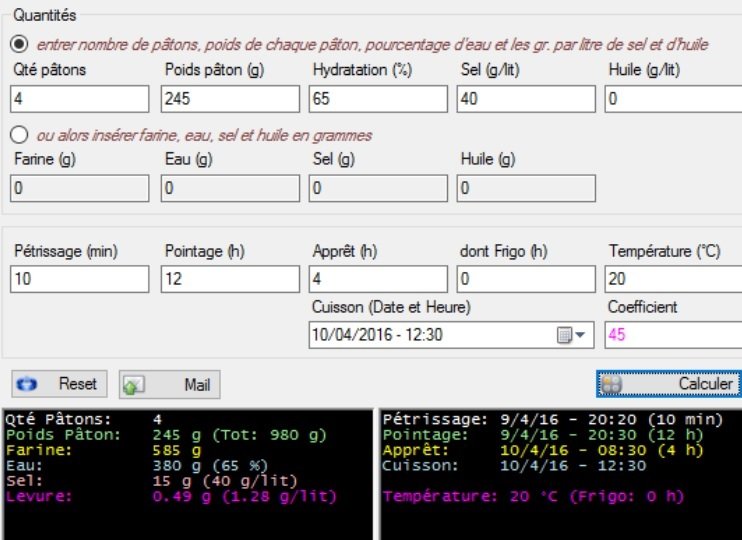Focus the Pétrissage (min) field
742x540 pixels.
point(80,279)
